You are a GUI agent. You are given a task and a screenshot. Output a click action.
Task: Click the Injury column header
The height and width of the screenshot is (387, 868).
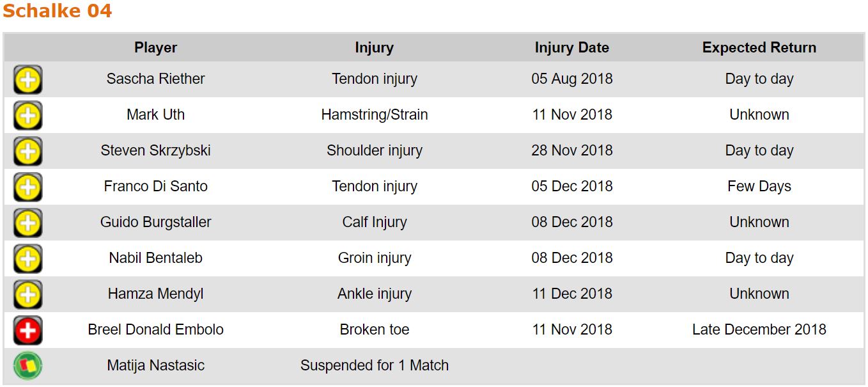coord(374,48)
